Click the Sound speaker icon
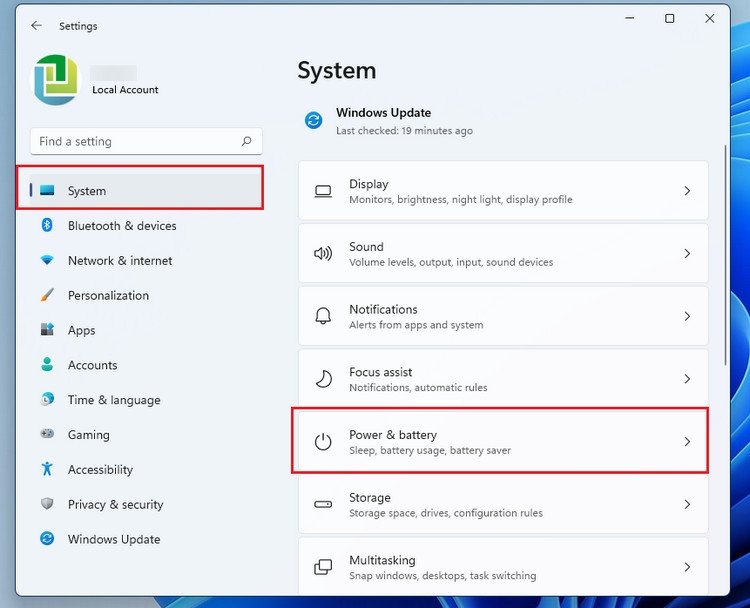 coord(323,253)
